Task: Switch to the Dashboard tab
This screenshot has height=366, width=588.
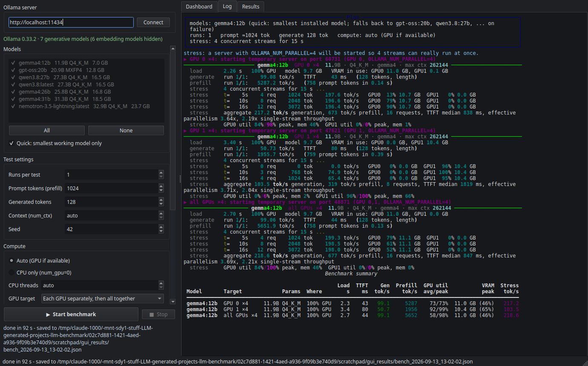Action: point(199,6)
